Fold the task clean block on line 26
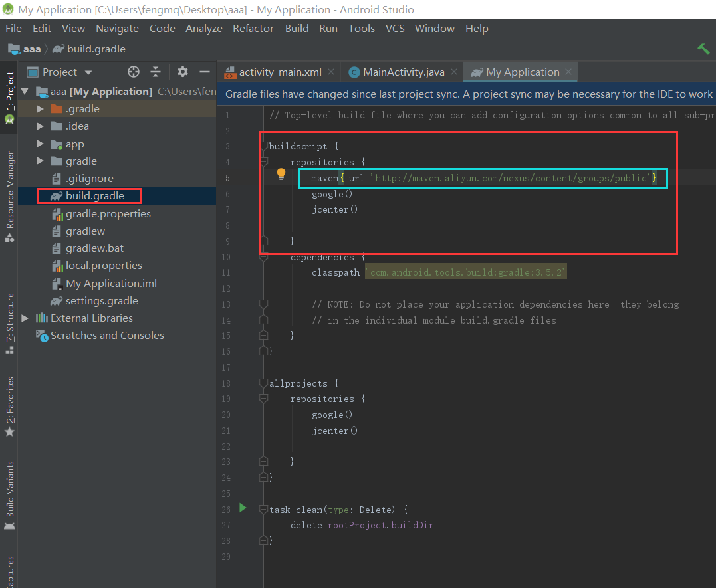Screen dimensions: 716x588 point(263,509)
